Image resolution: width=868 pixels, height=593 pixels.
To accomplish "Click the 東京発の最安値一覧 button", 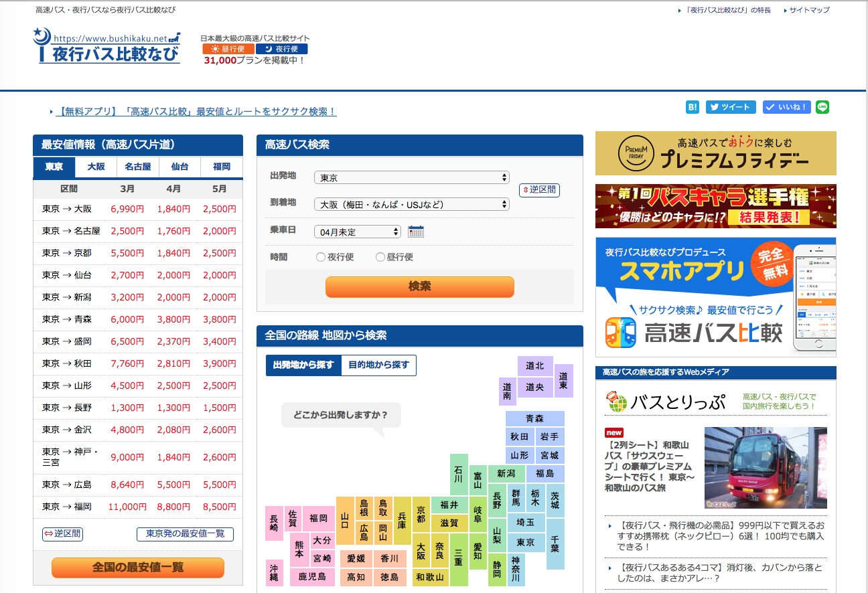I will (185, 533).
